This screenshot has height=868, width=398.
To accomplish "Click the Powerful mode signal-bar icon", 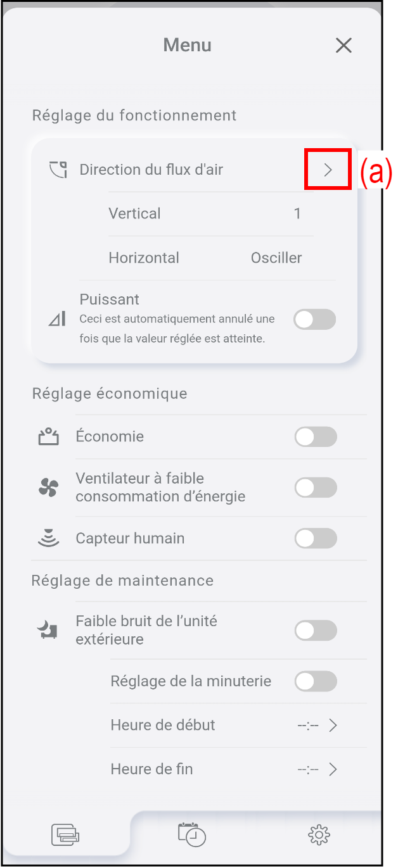I will click(57, 319).
